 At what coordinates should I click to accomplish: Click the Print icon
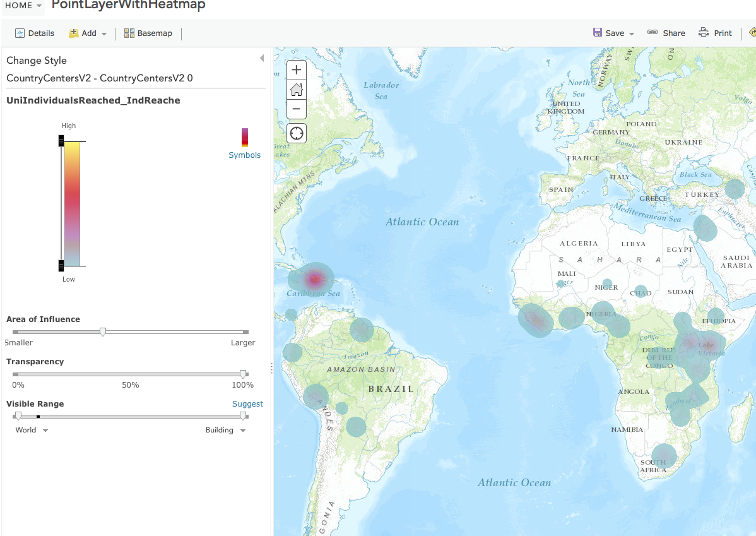[715, 33]
